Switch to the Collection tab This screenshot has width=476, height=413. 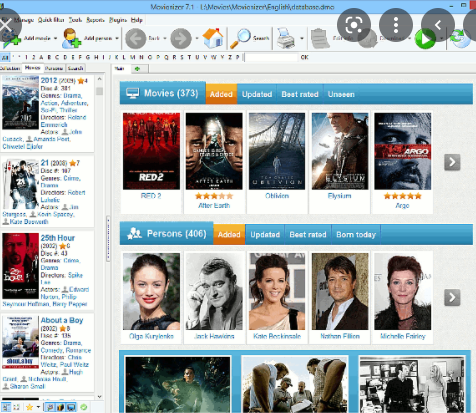pyautogui.click(x=10, y=68)
